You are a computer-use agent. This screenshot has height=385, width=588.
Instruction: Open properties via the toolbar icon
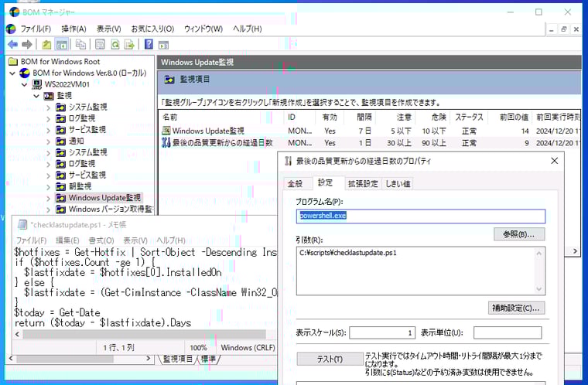click(x=100, y=45)
